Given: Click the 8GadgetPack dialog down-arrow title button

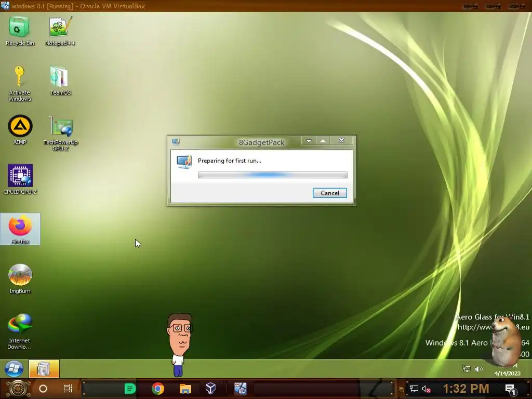Looking at the screenshot, I should click(309, 141).
